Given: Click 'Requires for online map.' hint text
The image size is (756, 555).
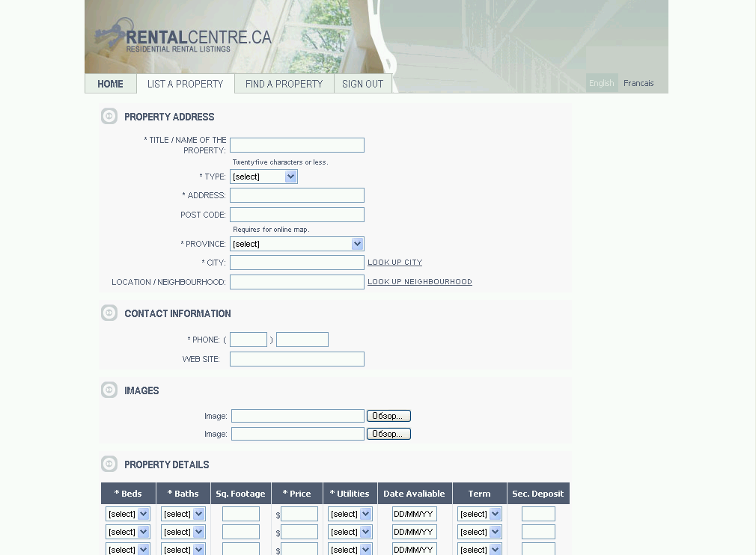Looking at the screenshot, I should pyautogui.click(x=272, y=230).
